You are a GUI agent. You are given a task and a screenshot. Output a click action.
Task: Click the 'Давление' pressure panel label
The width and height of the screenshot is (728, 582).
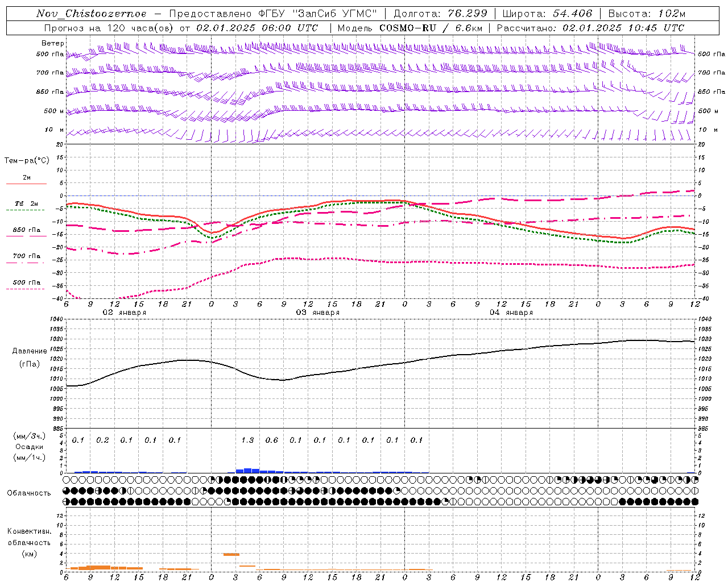(x=30, y=351)
